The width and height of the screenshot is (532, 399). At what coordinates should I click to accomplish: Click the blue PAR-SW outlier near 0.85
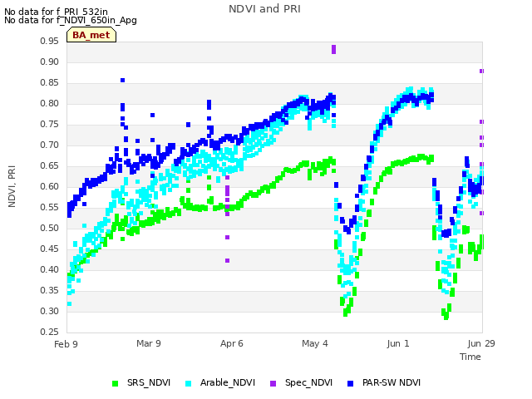(x=122, y=80)
